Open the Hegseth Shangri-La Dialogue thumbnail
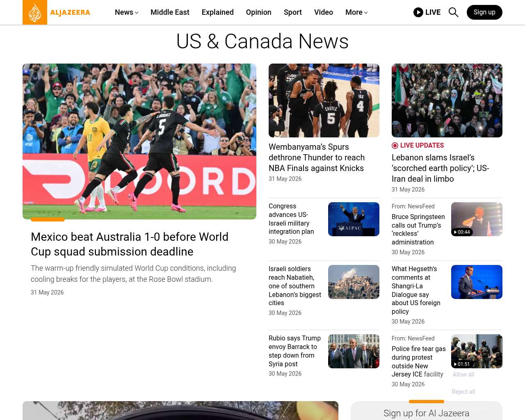 pyautogui.click(x=477, y=282)
